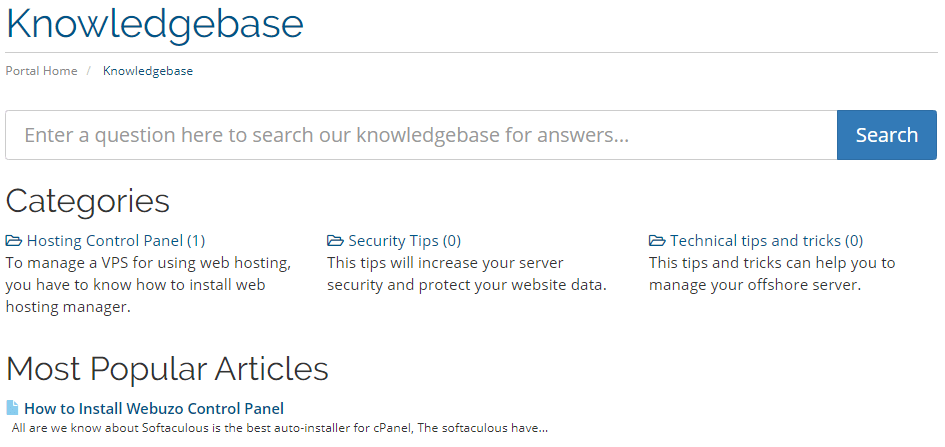The image size is (945, 447).
Task: Go to Portal Home breadcrumb
Action: (42, 71)
